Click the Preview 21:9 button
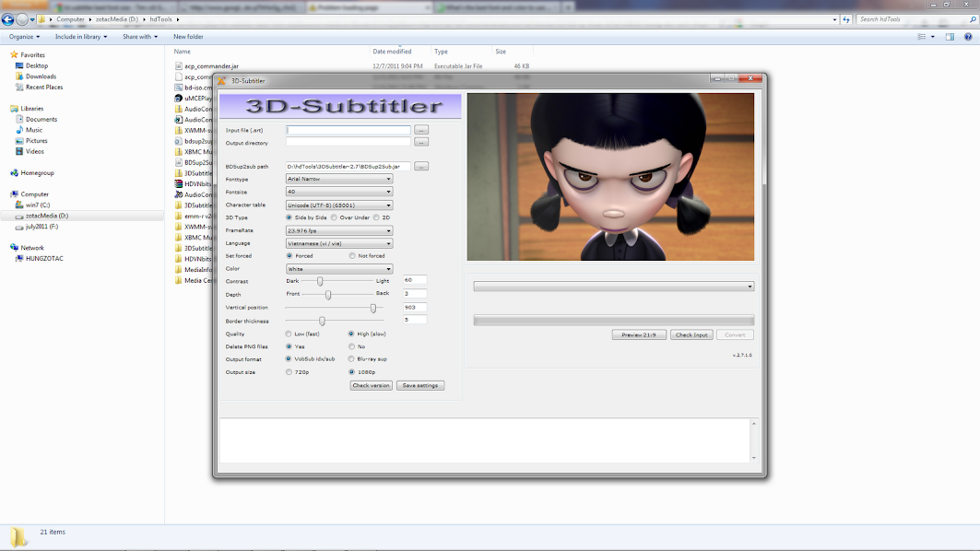The image size is (980, 551). 639,334
